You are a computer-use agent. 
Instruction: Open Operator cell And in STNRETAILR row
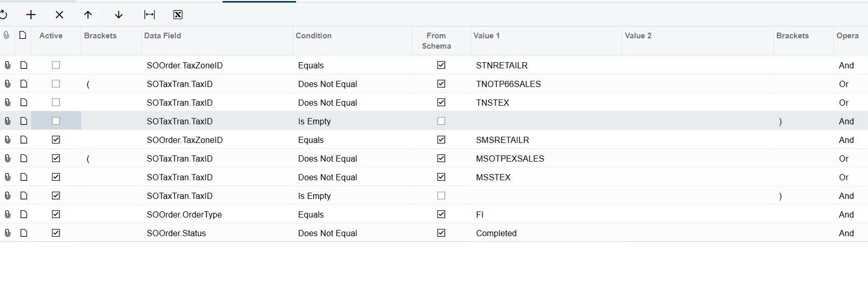(x=851, y=65)
